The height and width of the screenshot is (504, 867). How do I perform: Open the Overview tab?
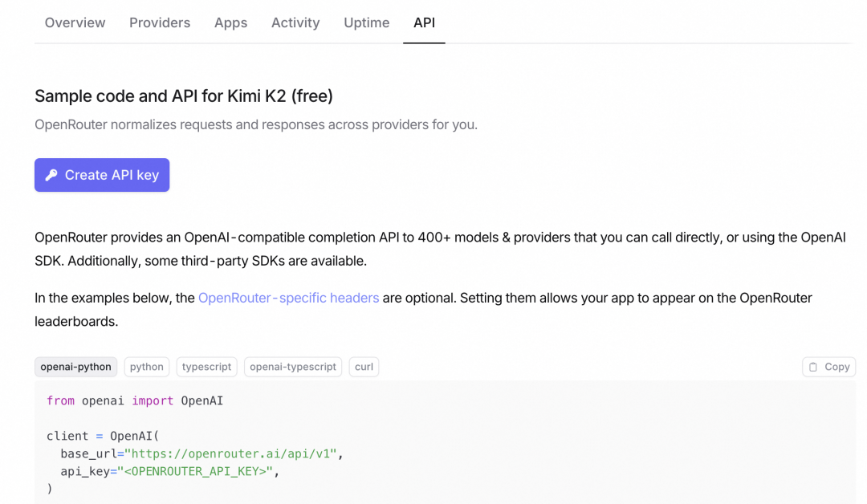tap(75, 22)
